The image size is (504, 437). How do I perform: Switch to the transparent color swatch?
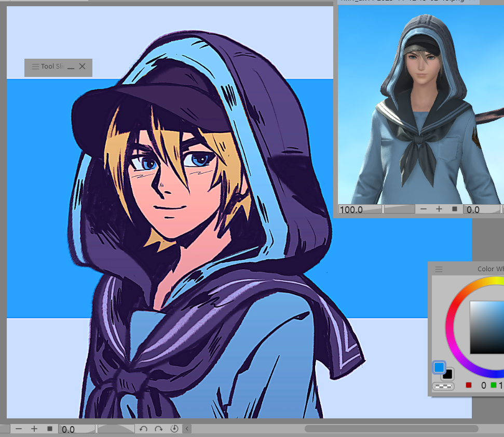[443, 386]
